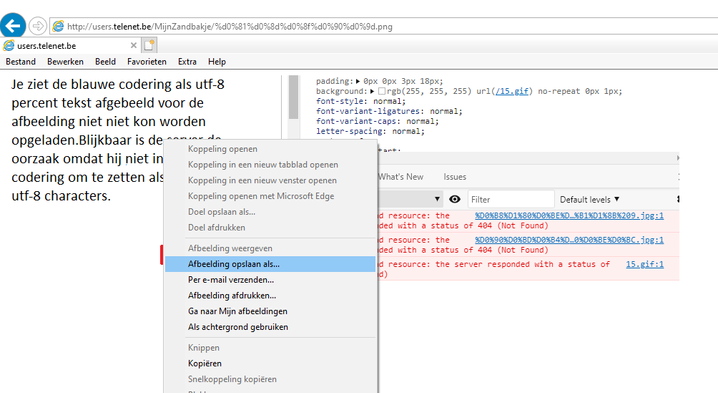Click the 'font-variant-caps: normal;' declaration
Image resolution: width=718 pixels, height=393 pixels.
pos(377,121)
